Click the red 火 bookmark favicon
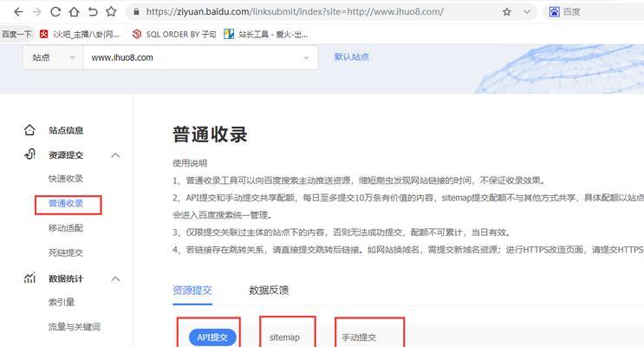The width and height of the screenshot is (644, 347). pos(44,34)
